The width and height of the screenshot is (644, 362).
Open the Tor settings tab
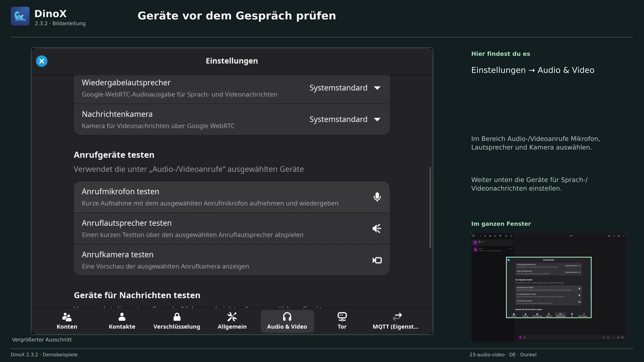[x=342, y=321]
